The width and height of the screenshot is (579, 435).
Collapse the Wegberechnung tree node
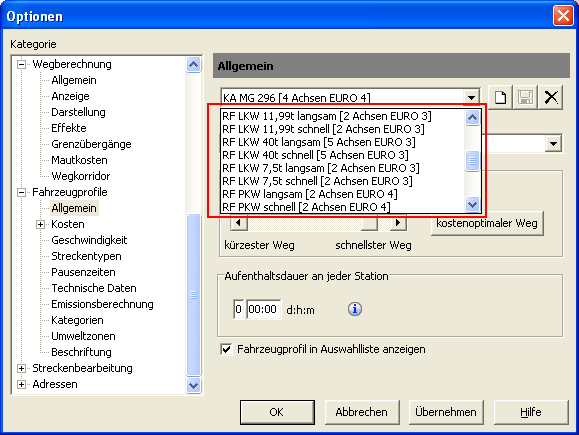click(x=22, y=64)
